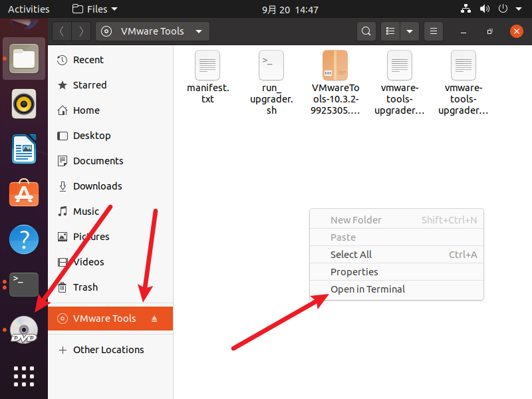Screen dimensions: 532x399
Task: Go forward with the right arrow button
Action: [81, 31]
